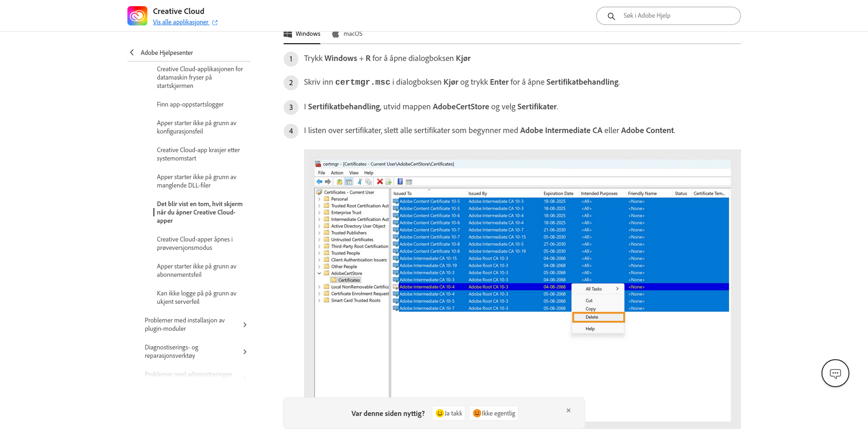
Task: Select 'Det blir vist en tom, hvit skjerm' article
Action: point(200,212)
